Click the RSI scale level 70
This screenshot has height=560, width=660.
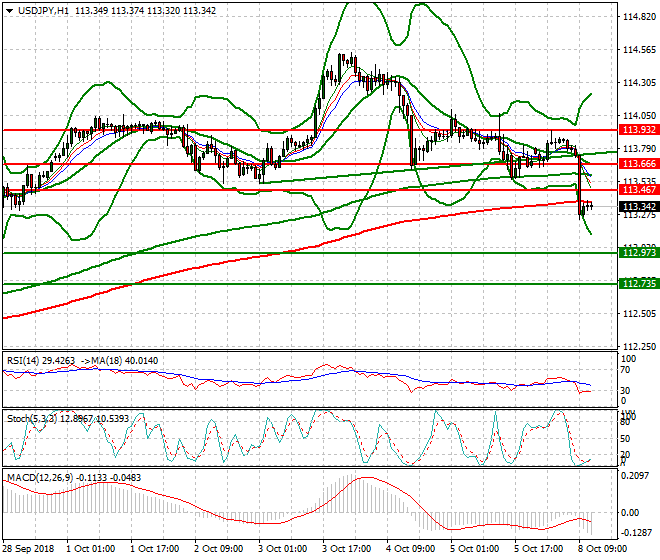pos(625,370)
